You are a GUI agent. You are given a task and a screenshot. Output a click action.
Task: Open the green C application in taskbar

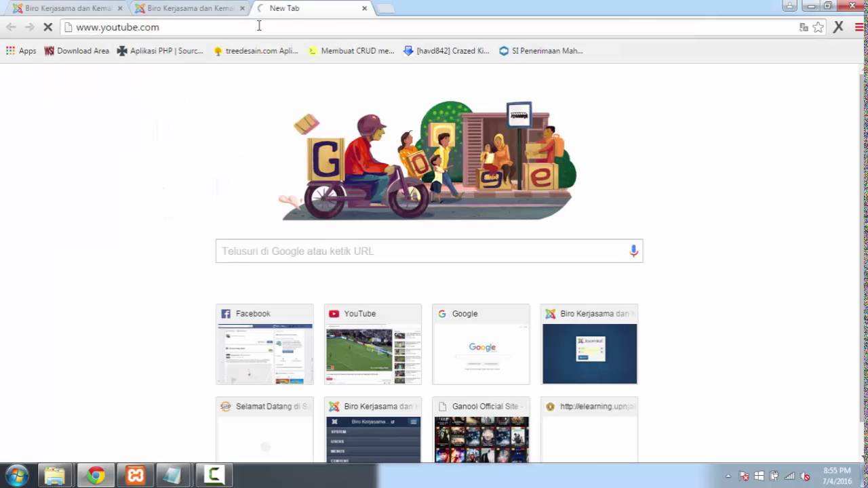coord(214,475)
